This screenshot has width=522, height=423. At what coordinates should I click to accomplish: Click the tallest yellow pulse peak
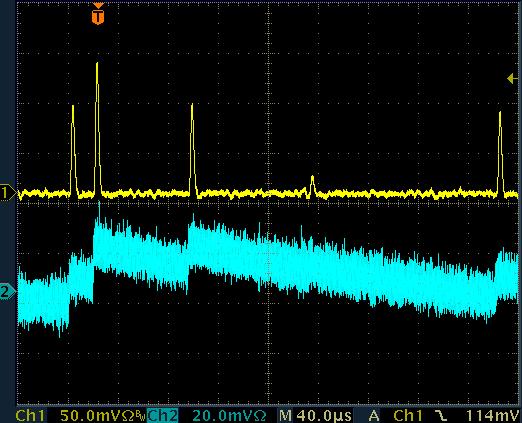(97, 63)
